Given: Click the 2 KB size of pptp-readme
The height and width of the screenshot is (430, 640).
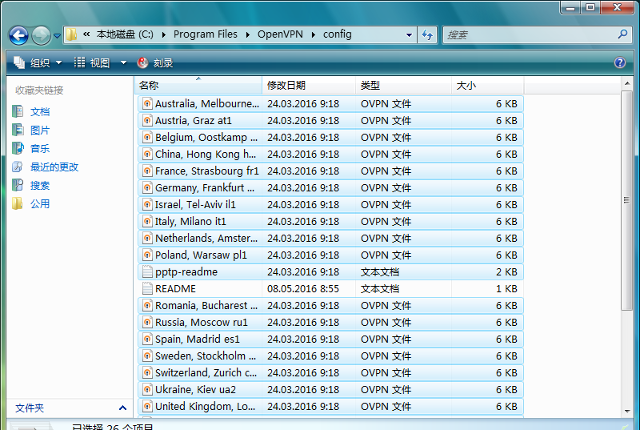Looking at the screenshot, I should (x=507, y=272).
